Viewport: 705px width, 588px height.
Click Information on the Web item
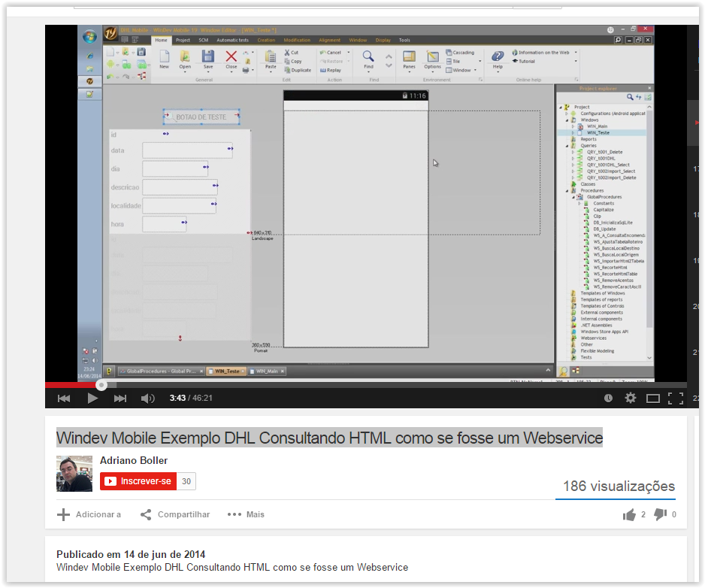[540, 53]
